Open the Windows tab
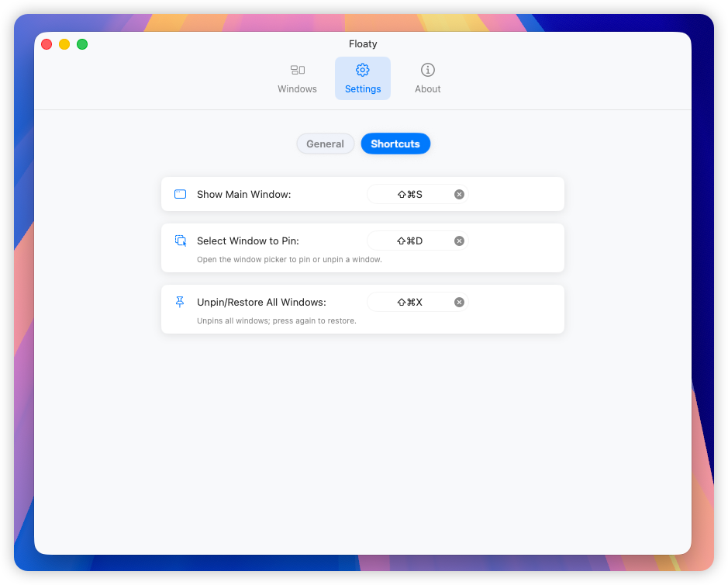The image size is (728, 585). coord(297,78)
